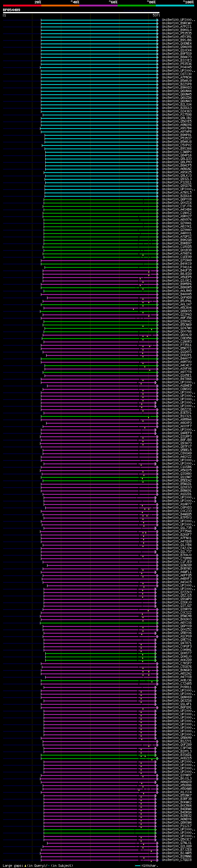197x868 pixels.
Task: Select hit label UniRef100_B3IYE3
Action: (x=176, y=61)
